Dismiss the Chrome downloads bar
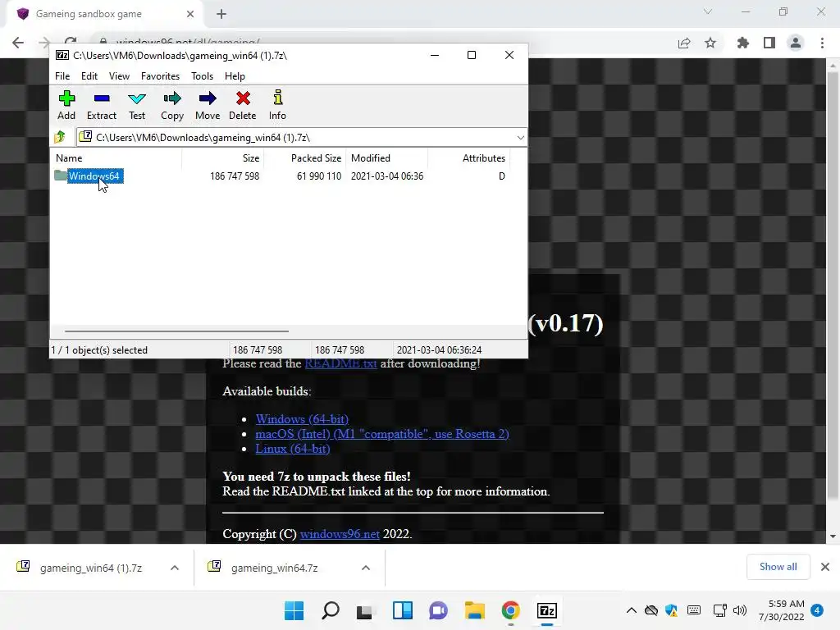840x630 pixels. click(x=825, y=567)
